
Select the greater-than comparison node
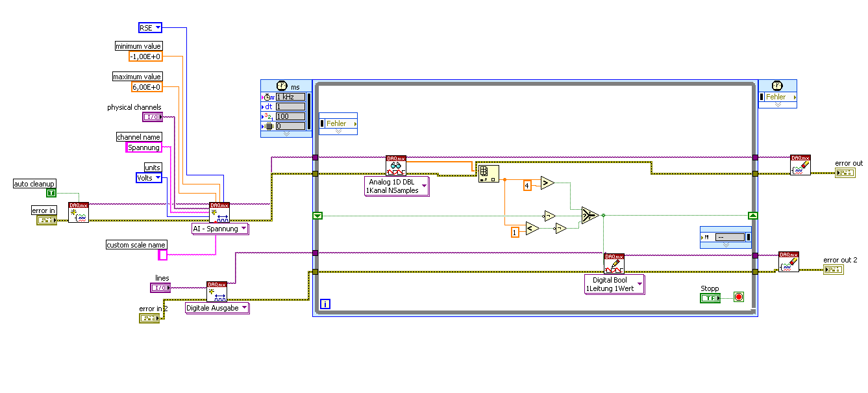pyautogui.click(x=547, y=184)
